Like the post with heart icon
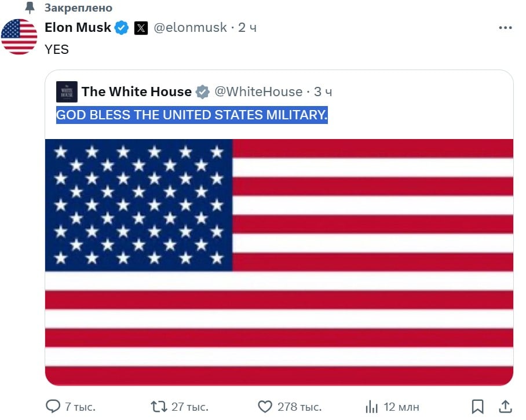526x420 pixels. pos(265,406)
